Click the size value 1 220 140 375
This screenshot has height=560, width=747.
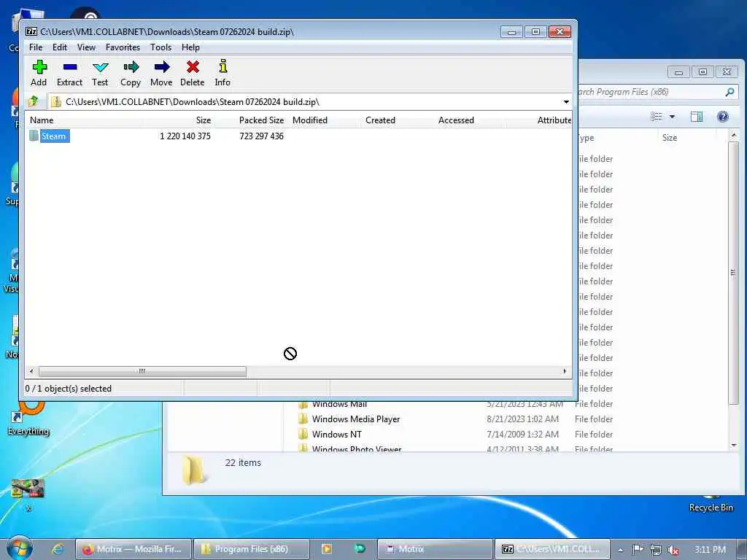[x=185, y=136]
